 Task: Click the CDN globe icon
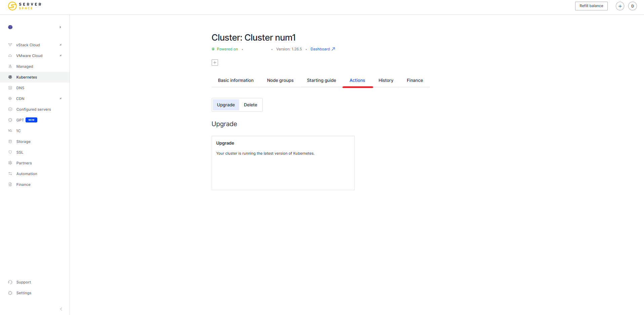point(10,99)
